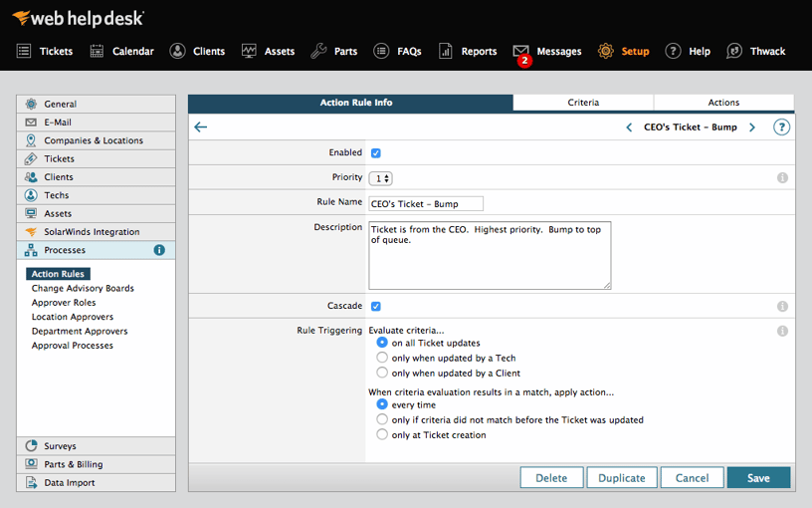This screenshot has width=812, height=508.
Task: Select 'only at Ticket creation' radio option
Action: point(382,434)
